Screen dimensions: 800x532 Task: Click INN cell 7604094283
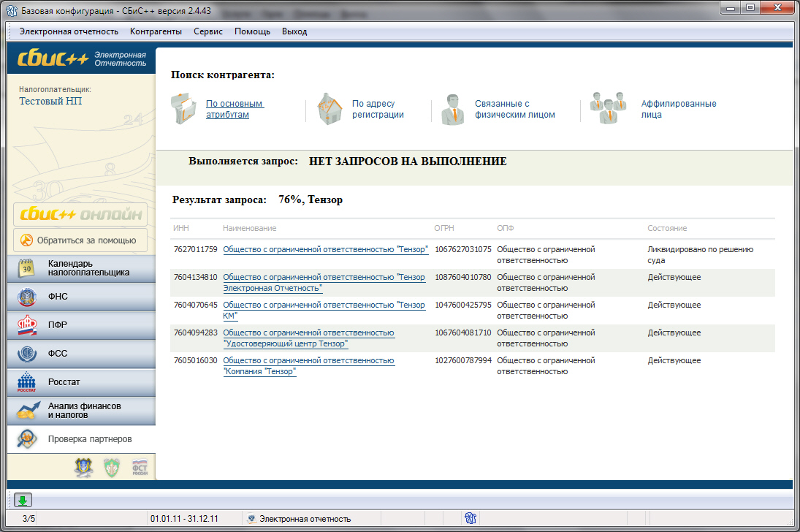pyautogui.click(x=195, y=333)
